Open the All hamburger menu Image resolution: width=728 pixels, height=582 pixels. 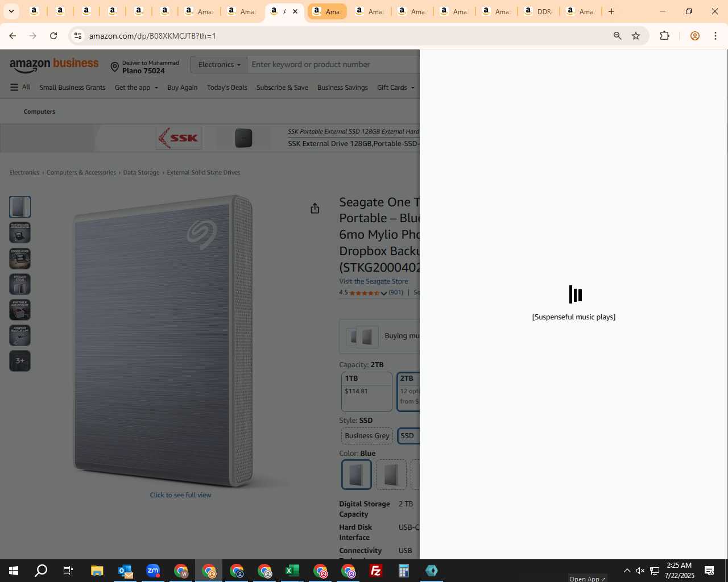(20, 88)
